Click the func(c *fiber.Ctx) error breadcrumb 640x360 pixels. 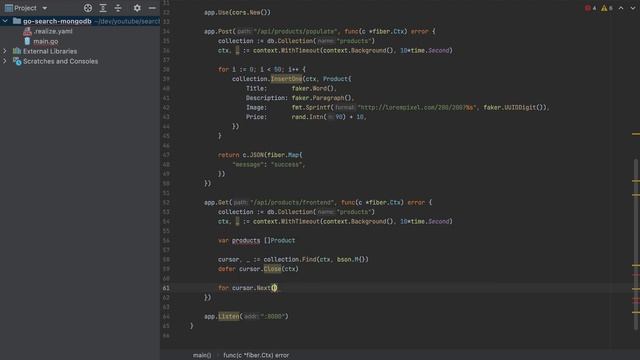coord(256,355)
